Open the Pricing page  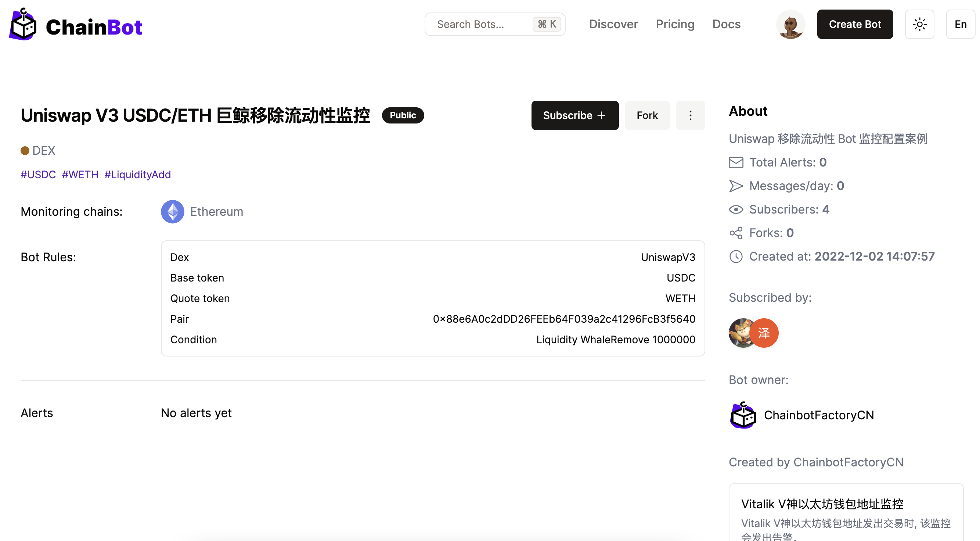[x=675, y=24]
